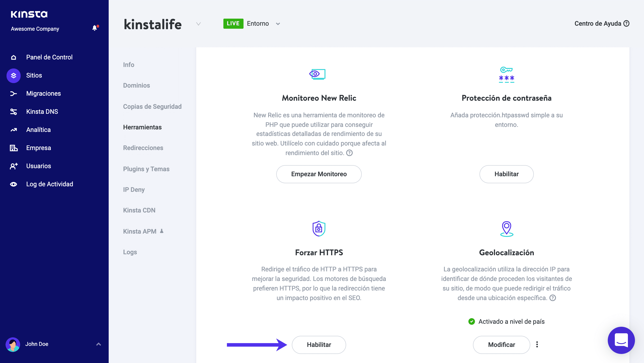Click the Sitios layers icon
This screenshot has width=644, height=363.
tap(14, 76)
